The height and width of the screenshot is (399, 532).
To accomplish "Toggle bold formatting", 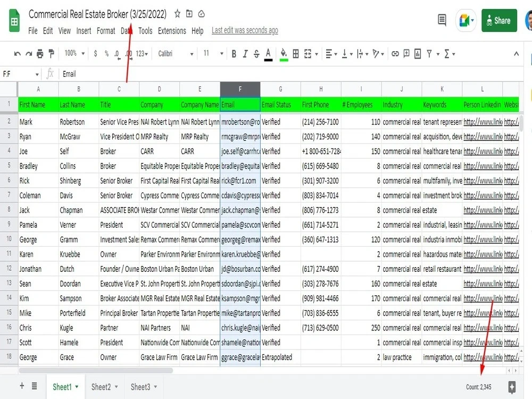I will (x=234, y=54).
